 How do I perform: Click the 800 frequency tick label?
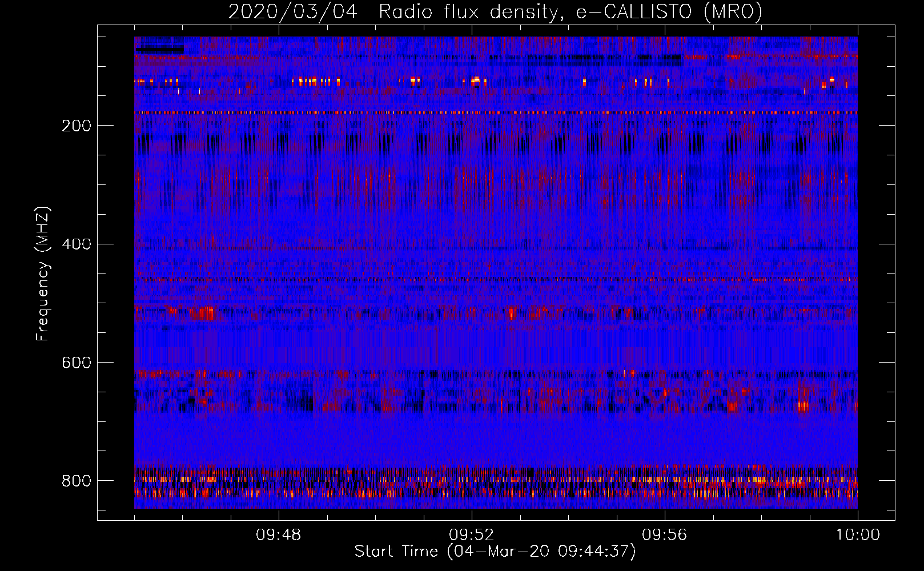point(76,481)
